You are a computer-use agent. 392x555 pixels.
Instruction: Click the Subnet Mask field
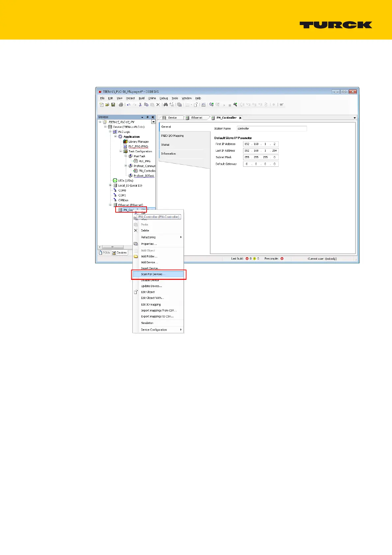(x=261, y=157)
